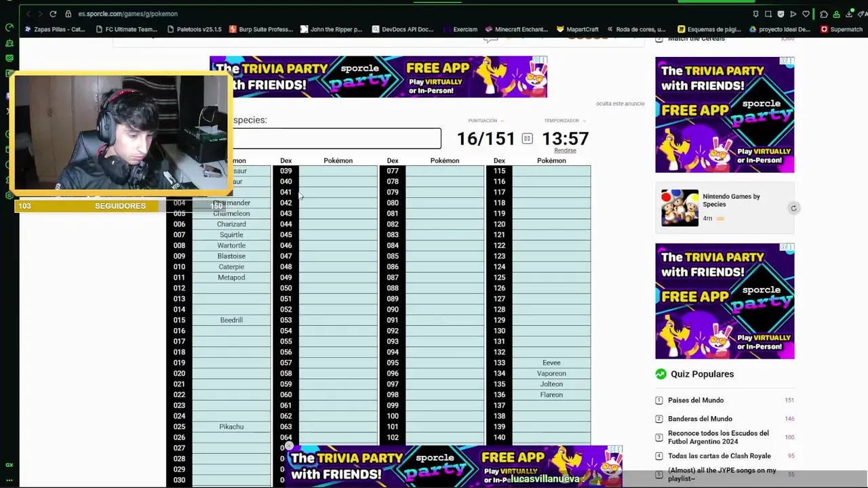Click the green trending icon beside Quiz Populares

pyautogui.click(x=660, y=374)
